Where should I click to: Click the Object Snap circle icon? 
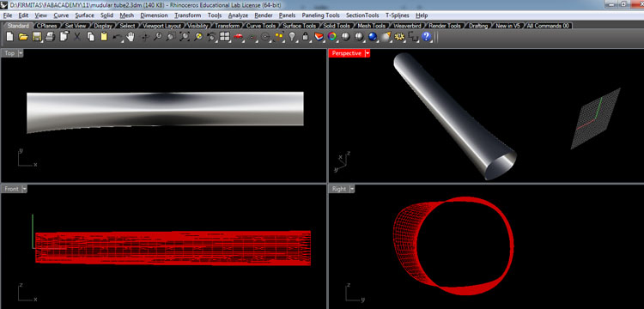[x=265, y=37]
